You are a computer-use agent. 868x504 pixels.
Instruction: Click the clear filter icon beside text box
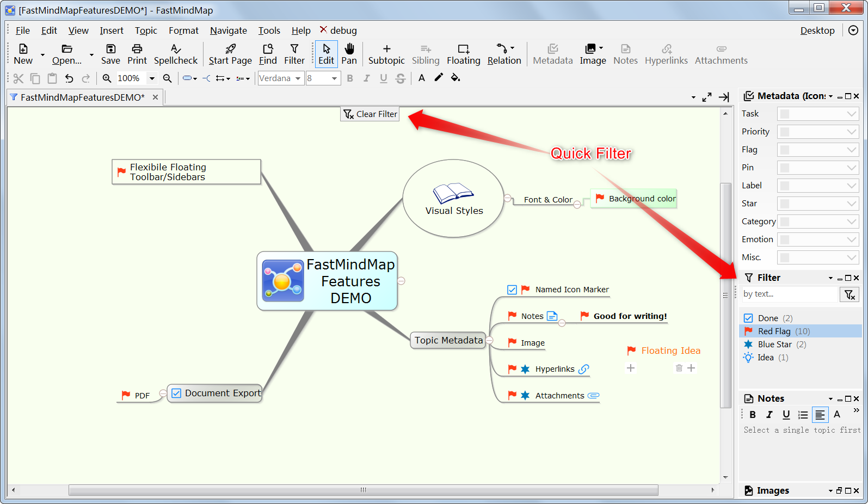click(849, 294)
